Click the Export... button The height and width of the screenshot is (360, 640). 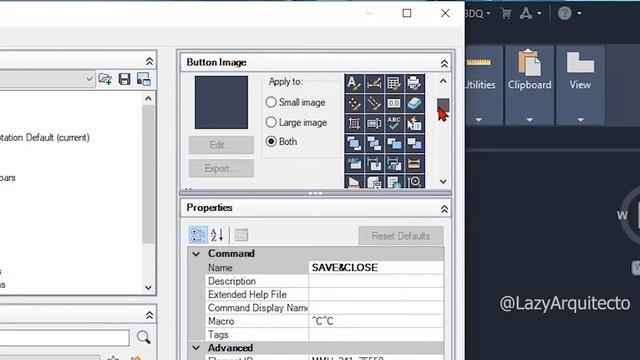click(221, 168)
